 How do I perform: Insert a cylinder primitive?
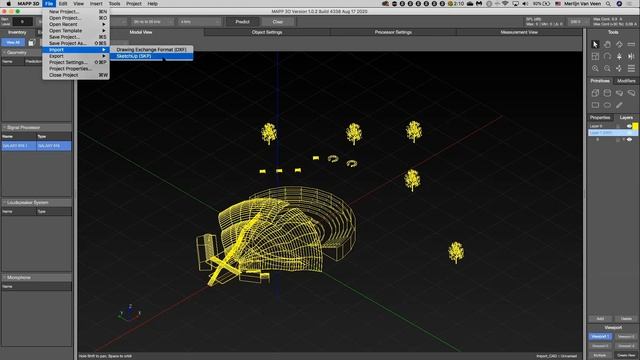point(607,93)
